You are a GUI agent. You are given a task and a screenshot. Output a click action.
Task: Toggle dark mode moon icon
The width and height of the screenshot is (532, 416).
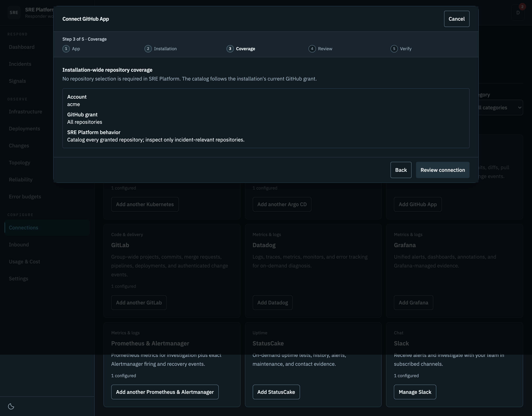tap(11, 406)
